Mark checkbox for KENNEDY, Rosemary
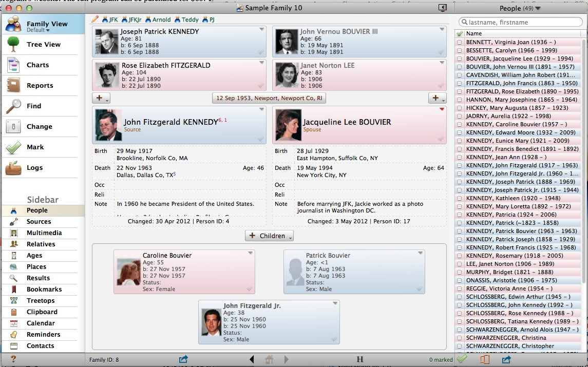 click(460, 256)
